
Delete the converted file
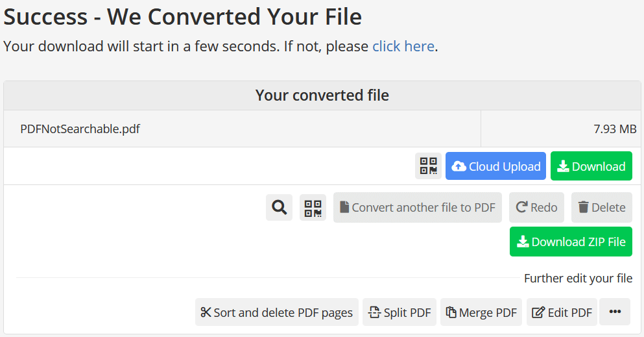click(602, 208)
